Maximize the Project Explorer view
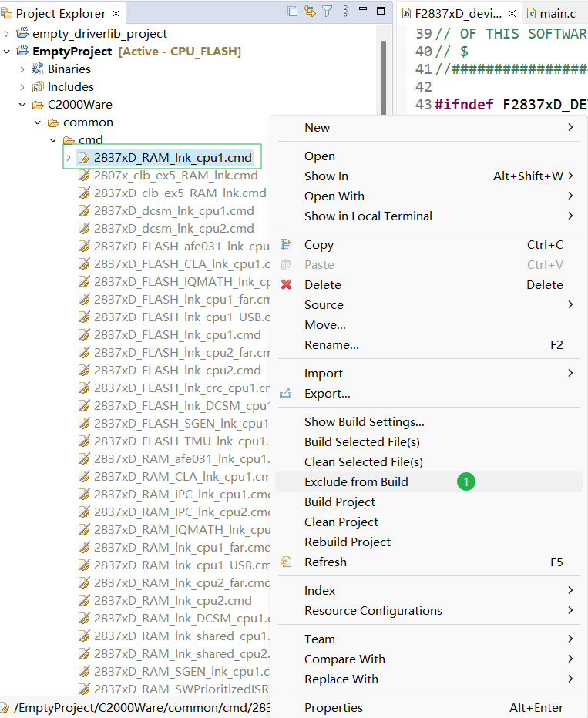588x718 pixels. (x=381, y=12)
